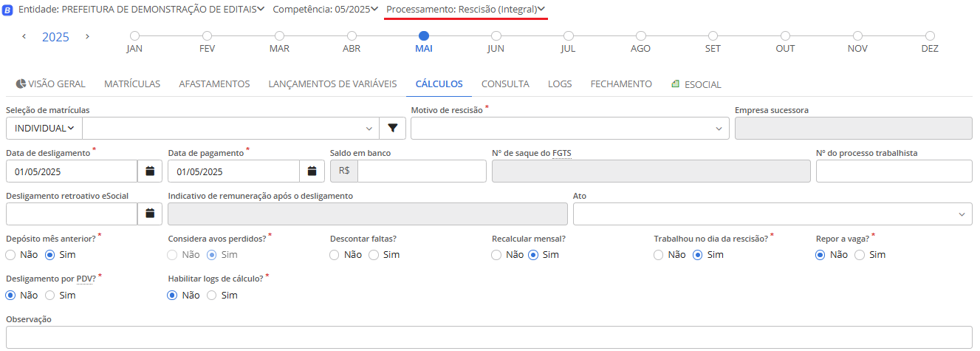Screen dimensions: 980x351
Task: Open calendar for Desligamento retroativo eSocial
Action: click(150, 214)
